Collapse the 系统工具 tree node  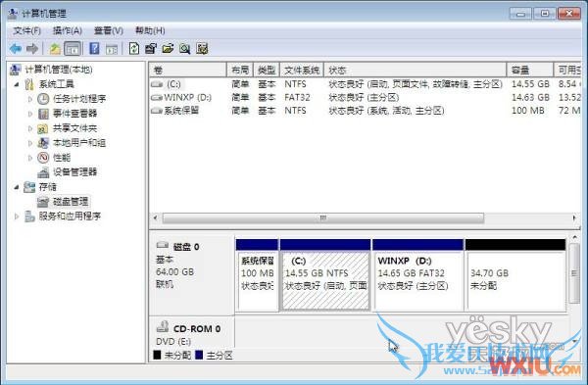click(17, 84)
